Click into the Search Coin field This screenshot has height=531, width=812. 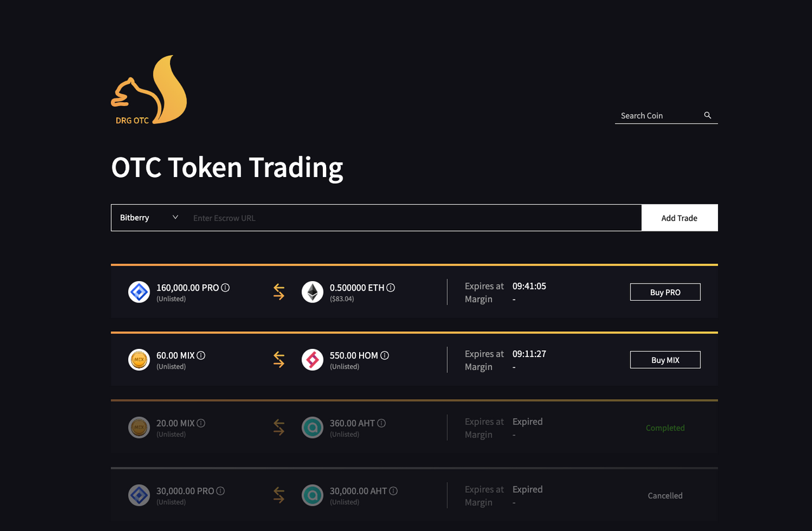658,115
